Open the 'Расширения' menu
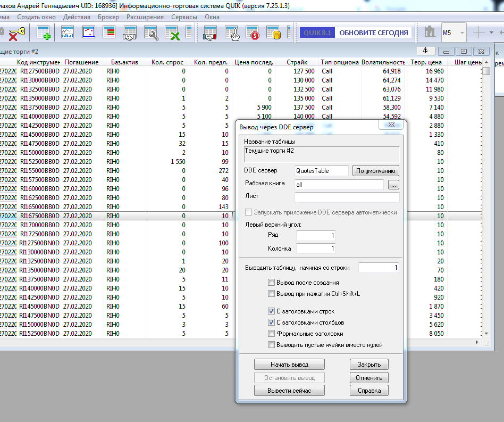 [145, 17]
